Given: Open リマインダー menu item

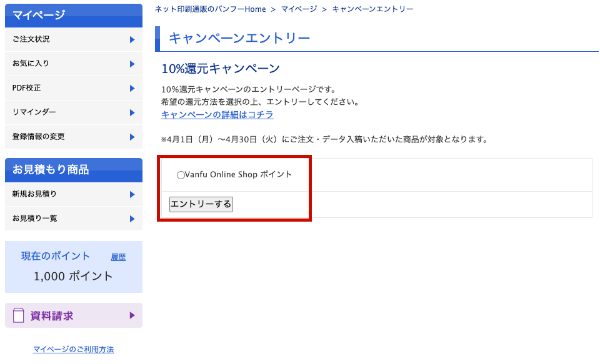Looking at the screenshot, I should pos(74,112).
